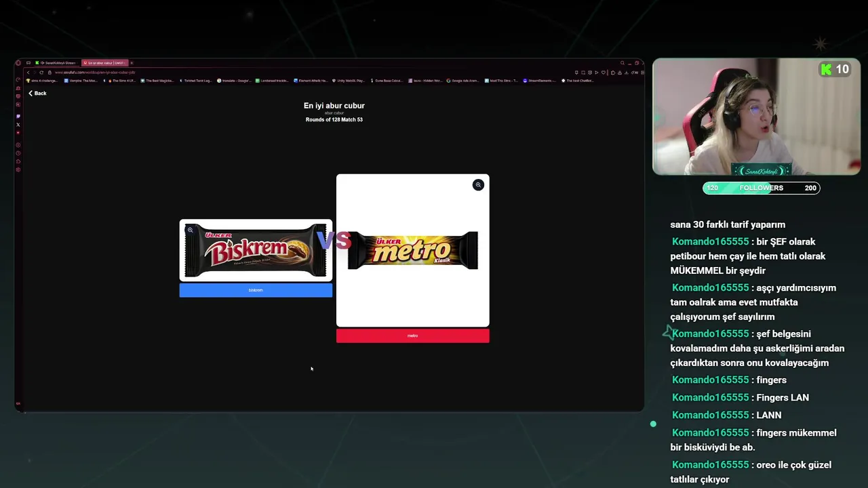Viewport: 868px width, 488px height.
Task: Vote for the red metro button
Action: (x=412, y=335)
